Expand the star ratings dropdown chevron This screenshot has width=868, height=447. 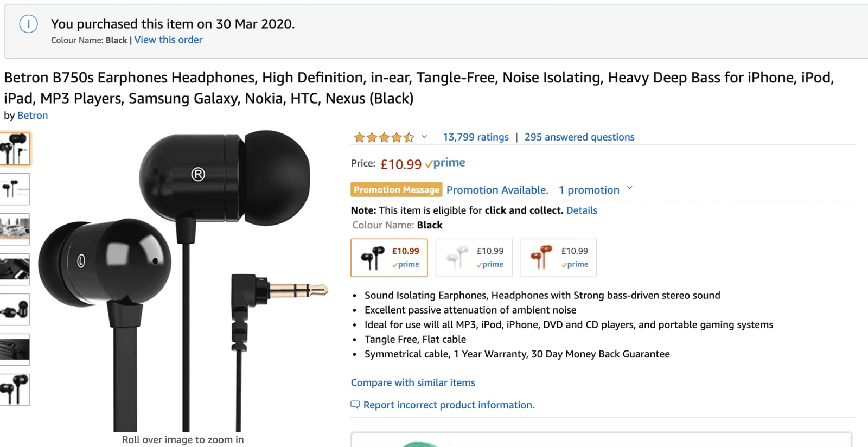424,137
